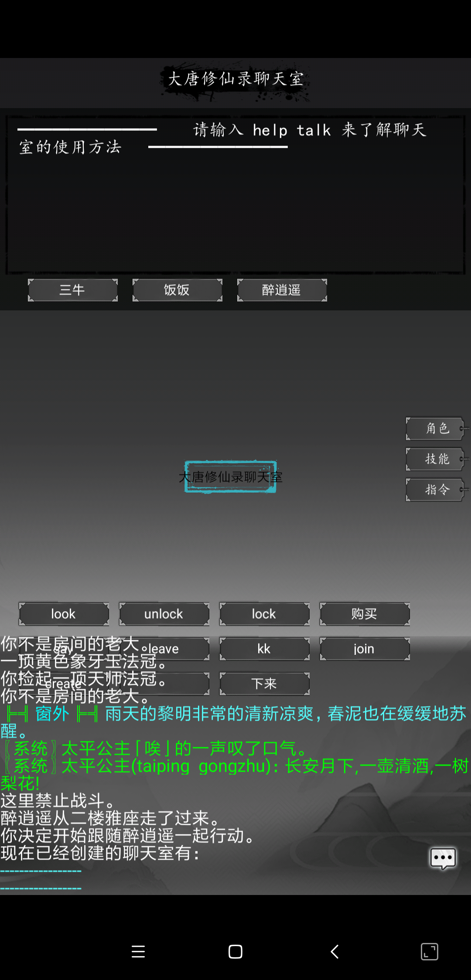Tap the 购买 button
Viewport: 471px width, 980px height.
(x=365, y=614)
